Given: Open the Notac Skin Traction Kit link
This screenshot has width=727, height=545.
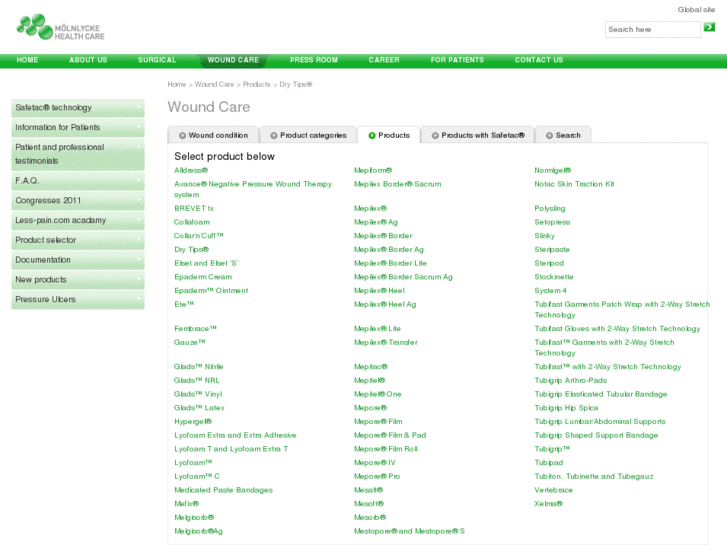Looking at the screenshot, I should point(574,184).
